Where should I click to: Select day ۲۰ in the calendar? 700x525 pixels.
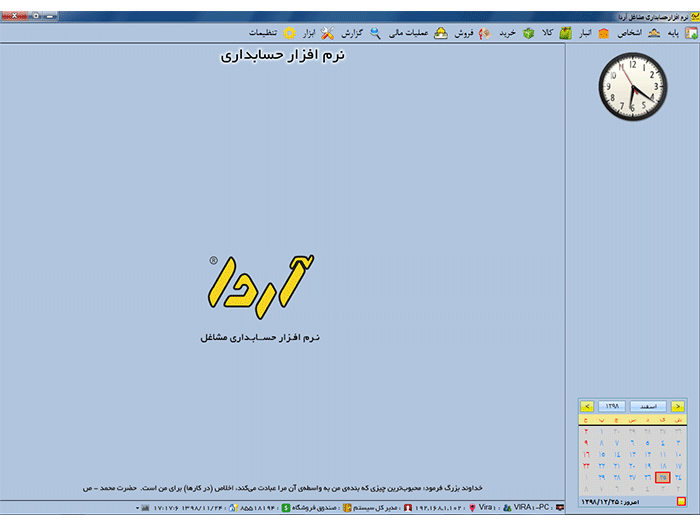point(632,466)
